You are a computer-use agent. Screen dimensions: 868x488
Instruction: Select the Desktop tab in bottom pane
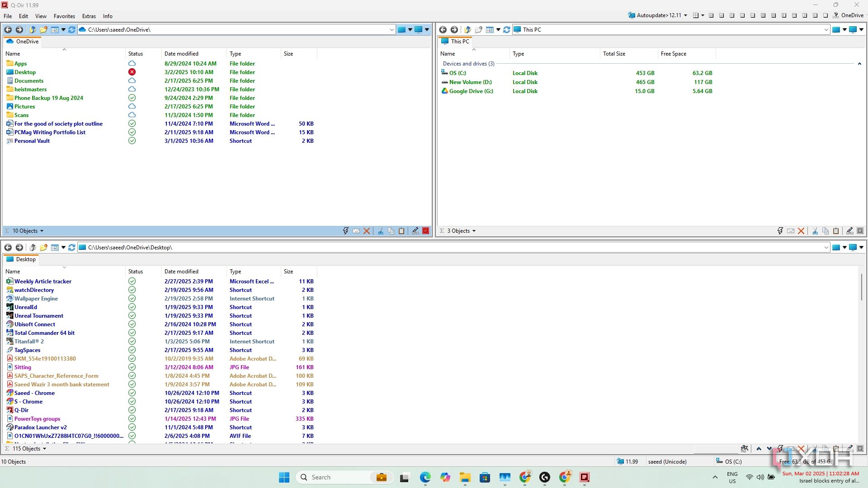21,259
